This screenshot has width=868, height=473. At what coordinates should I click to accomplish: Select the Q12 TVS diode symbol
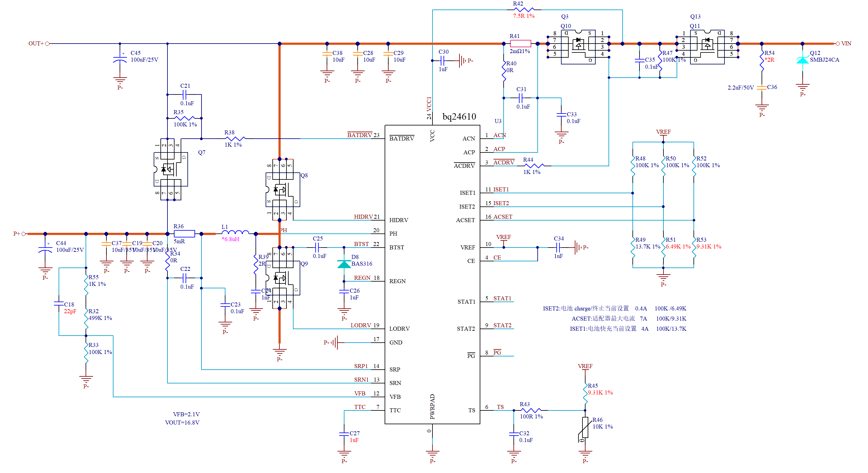coord(802,60)
